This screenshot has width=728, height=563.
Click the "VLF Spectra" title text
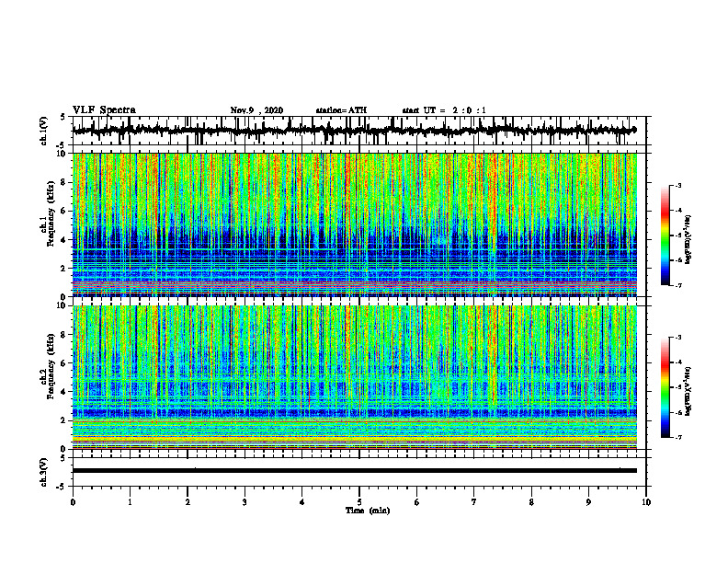click(104, 110)
